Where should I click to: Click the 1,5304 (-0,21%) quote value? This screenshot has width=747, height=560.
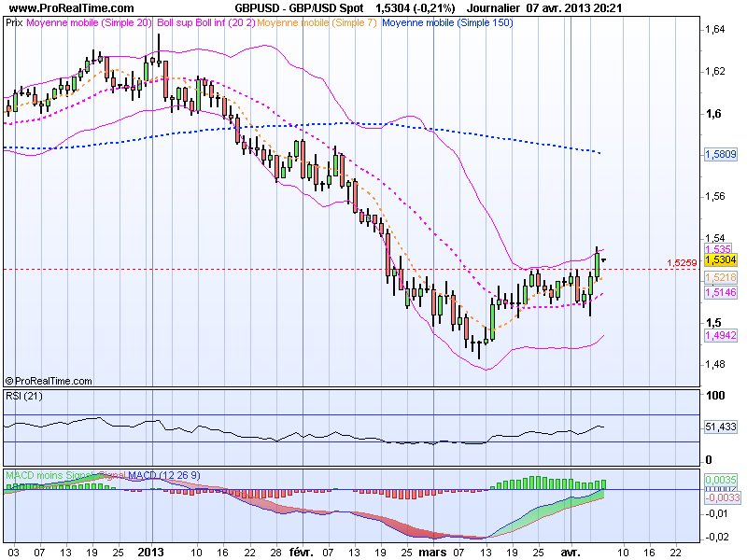pyautogui.click(x=415, y=8)
